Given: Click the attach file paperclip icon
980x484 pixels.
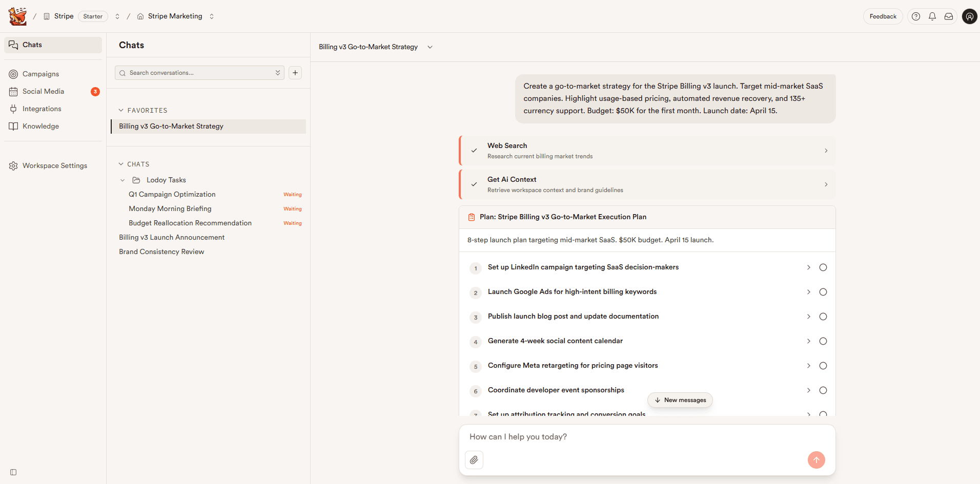Looking at the screenshot, I should tap(474, 460).
